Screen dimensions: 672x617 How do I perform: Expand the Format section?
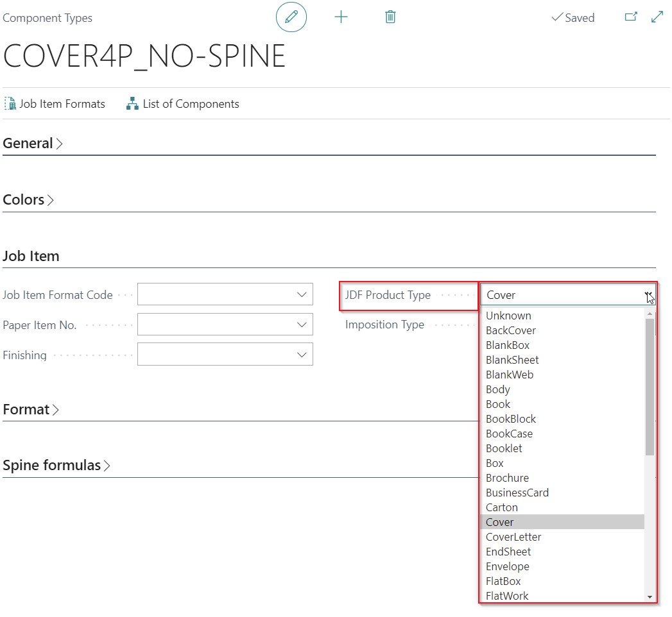coord(31,410)
